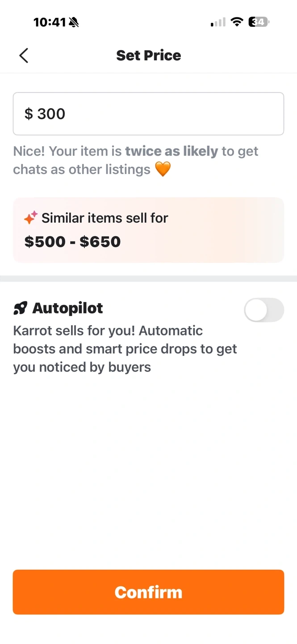Click the Set Price page title

[148, 55]
